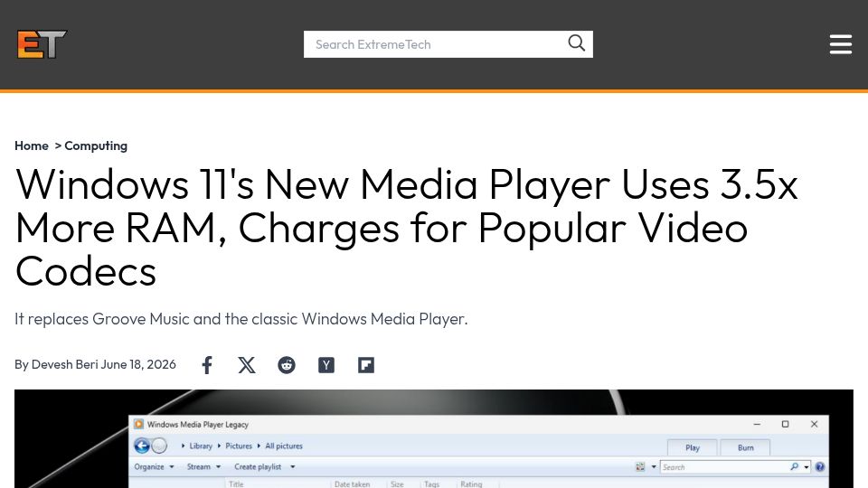
Task: Share article on Reddit
Action: pyautogui.click(x=287, y=365)
